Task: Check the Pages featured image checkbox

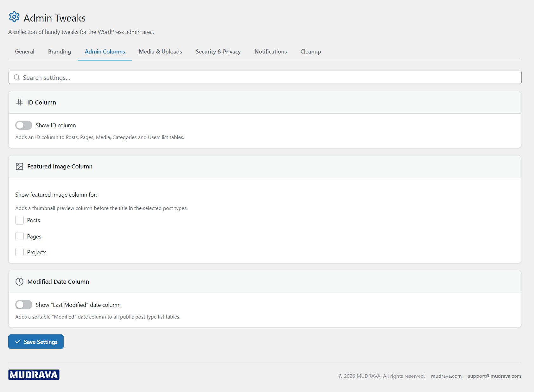Action: pos(19,236)
